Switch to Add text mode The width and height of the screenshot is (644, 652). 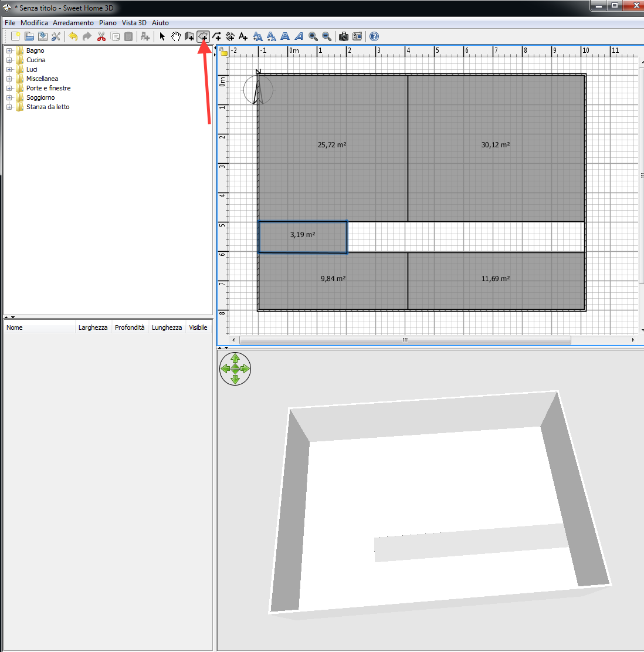pyautogui.click(x=243, y=36)
